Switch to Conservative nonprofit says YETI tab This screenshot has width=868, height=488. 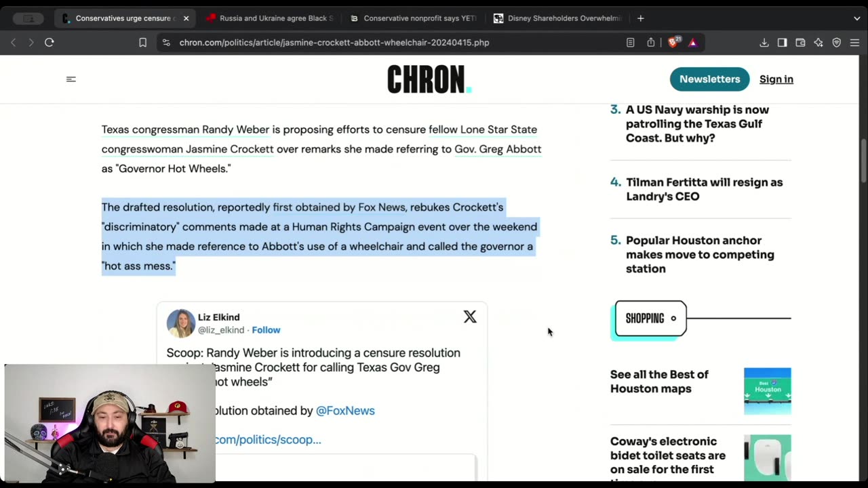tap(413, 18)
